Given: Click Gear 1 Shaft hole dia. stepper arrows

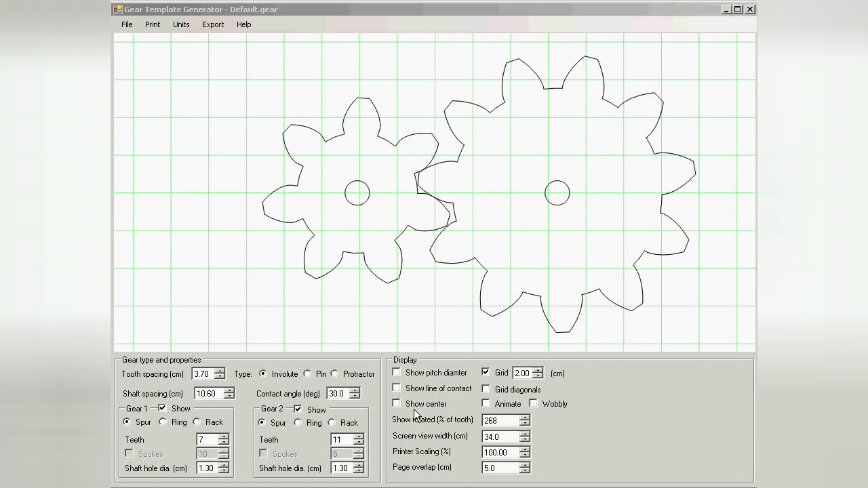Looking at the screenshot, I should (223, 468).
